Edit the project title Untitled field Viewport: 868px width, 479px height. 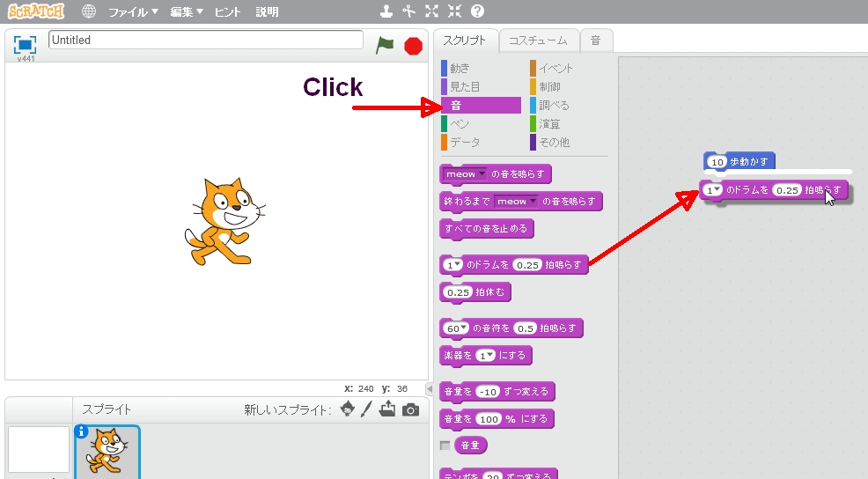click(x=206, y=40)
